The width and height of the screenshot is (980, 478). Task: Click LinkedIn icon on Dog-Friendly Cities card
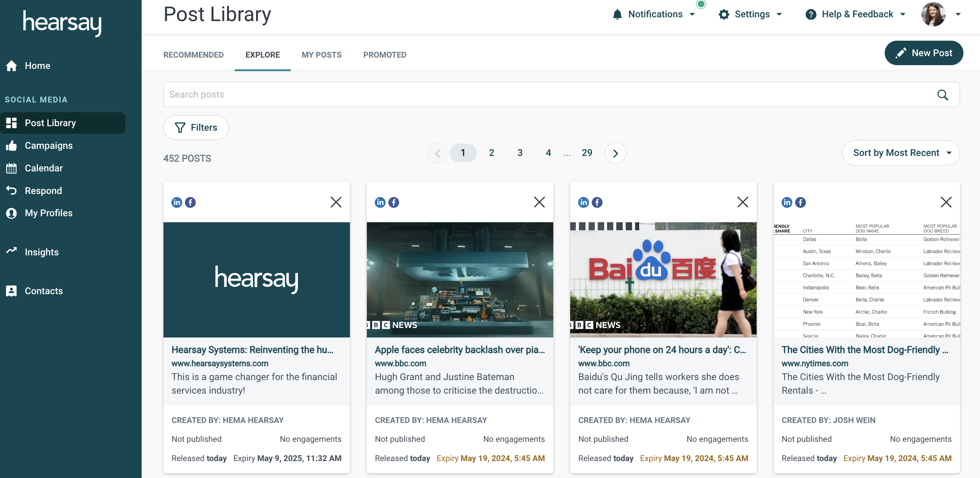point(787,202)
